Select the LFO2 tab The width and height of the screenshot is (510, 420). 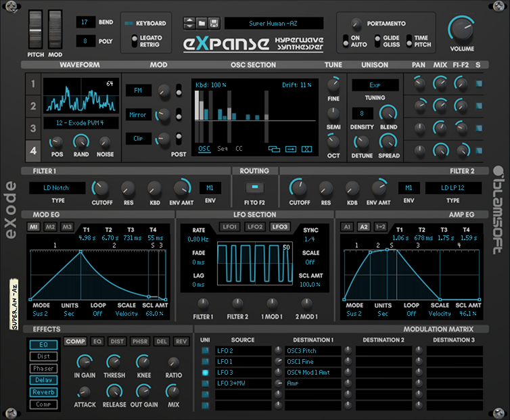click(x=255, y=227)
